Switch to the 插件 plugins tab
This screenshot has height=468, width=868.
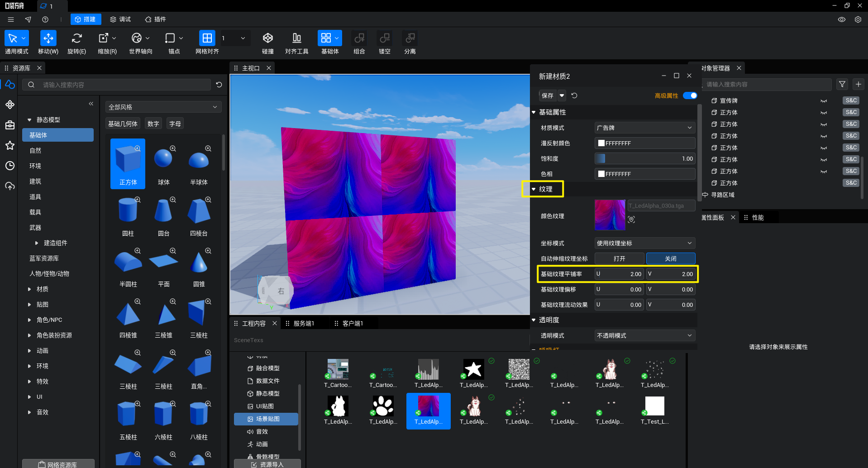click(155, 19)
